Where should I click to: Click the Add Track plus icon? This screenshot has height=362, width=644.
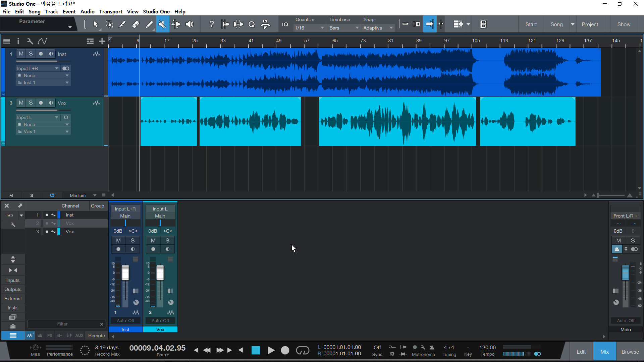point(102,41)
